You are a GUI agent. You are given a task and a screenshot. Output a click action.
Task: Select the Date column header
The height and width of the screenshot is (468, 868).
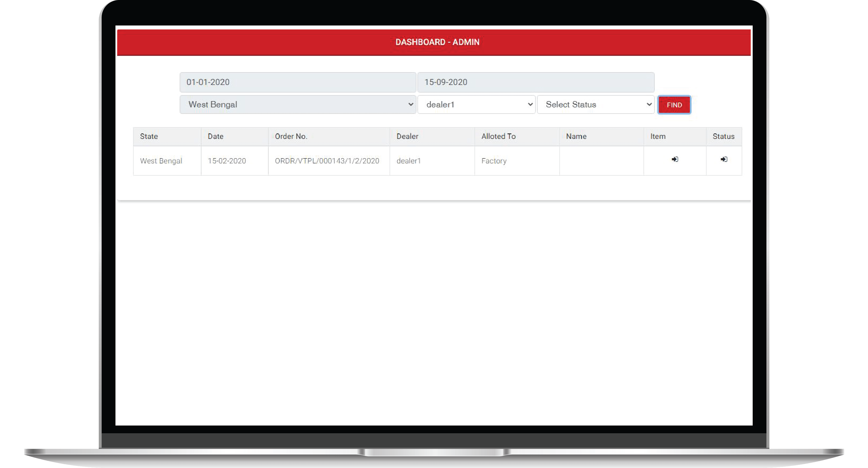coord(215,136)
